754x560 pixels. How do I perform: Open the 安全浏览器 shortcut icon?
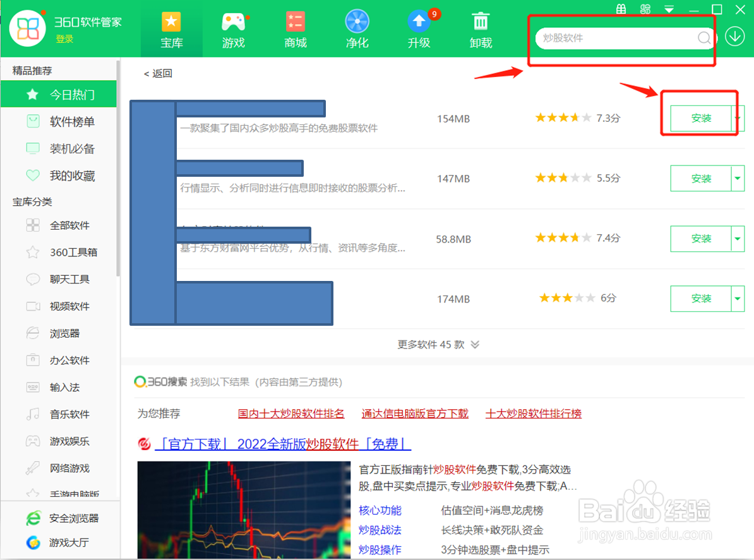(x=33, y=518)
